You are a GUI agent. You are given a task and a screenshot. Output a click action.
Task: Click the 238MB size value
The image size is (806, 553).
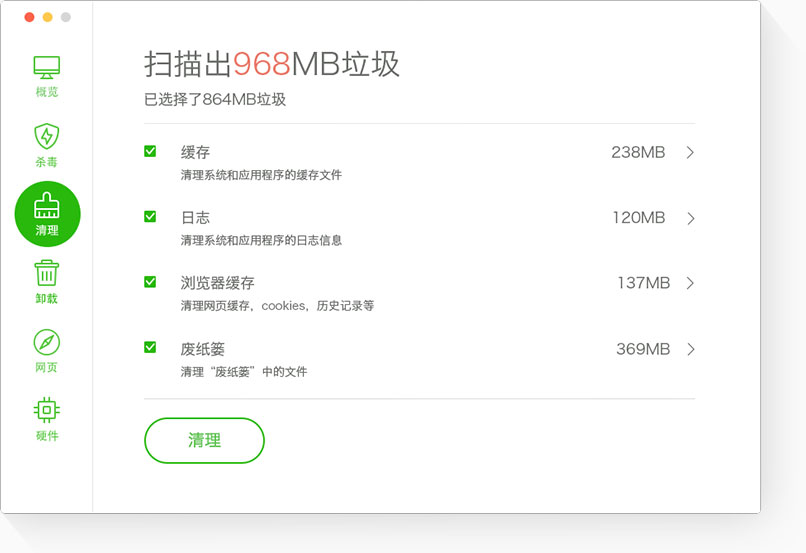coord(638,152)
